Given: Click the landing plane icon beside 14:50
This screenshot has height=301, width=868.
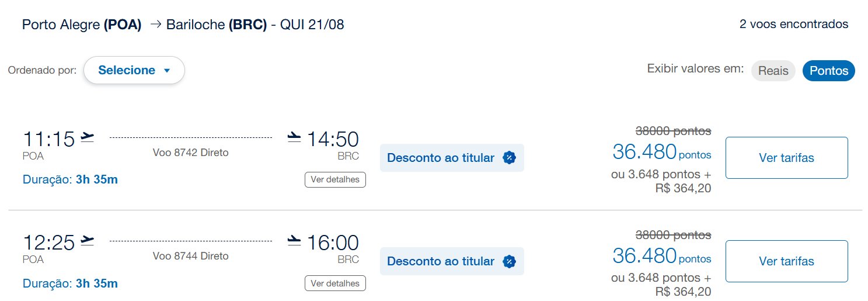Looking at the screenshot, I should coord(294,137).
